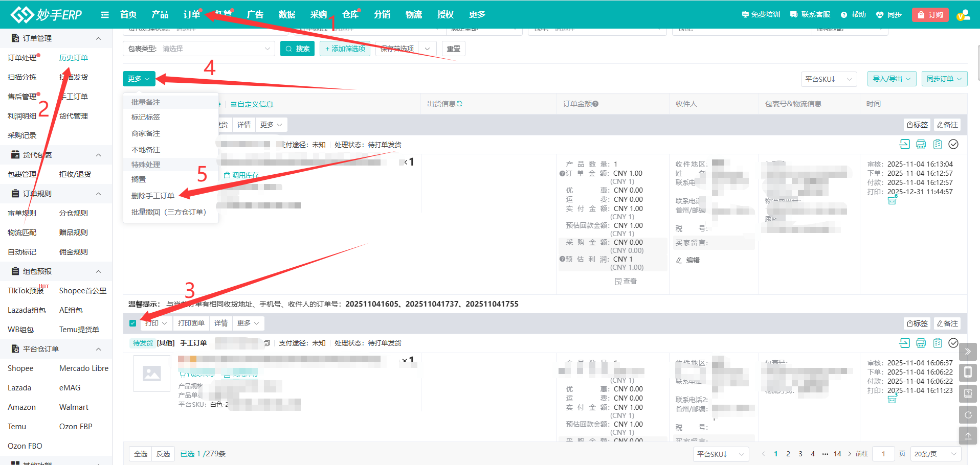This screenshot has width=980, height=465.
Task: Select 商家备注 from the dropdown menu
Action: click(x=146, y=133)
